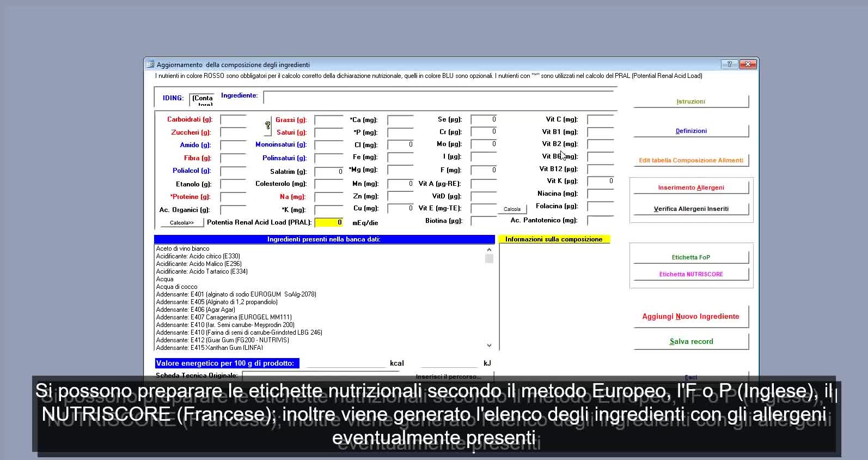Click the kcal energy value field
868x460 pixels.
point(346,363)
